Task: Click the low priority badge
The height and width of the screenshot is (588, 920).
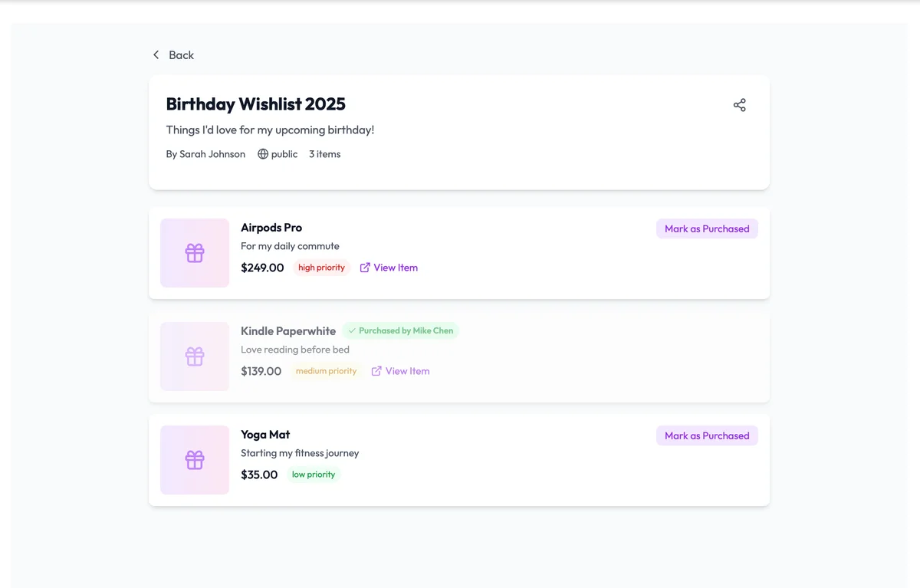Action: click(x=314, y=475)
